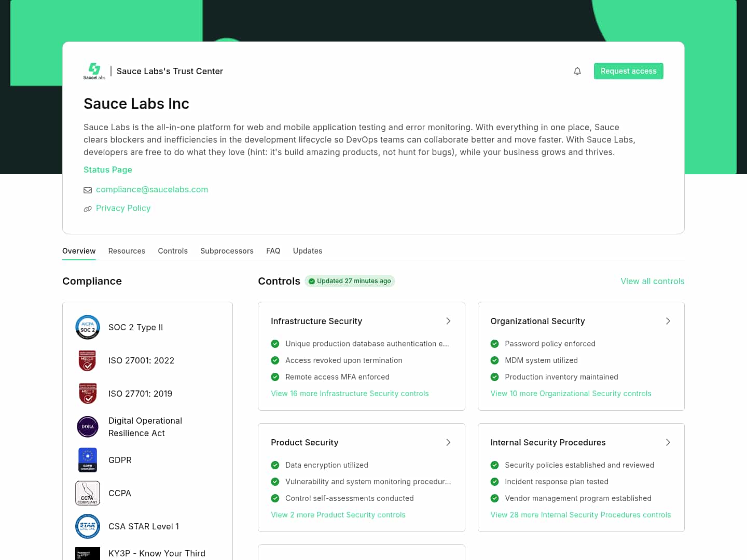Screen dimensions: 747x560
Task: Click the Product Security card title
Action: 305,442
